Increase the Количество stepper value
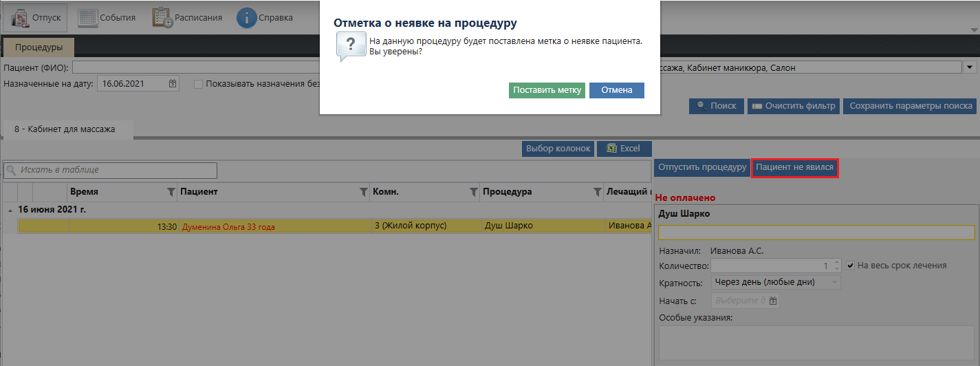This screenshot has height=366, width=980. tap(836, 262)
